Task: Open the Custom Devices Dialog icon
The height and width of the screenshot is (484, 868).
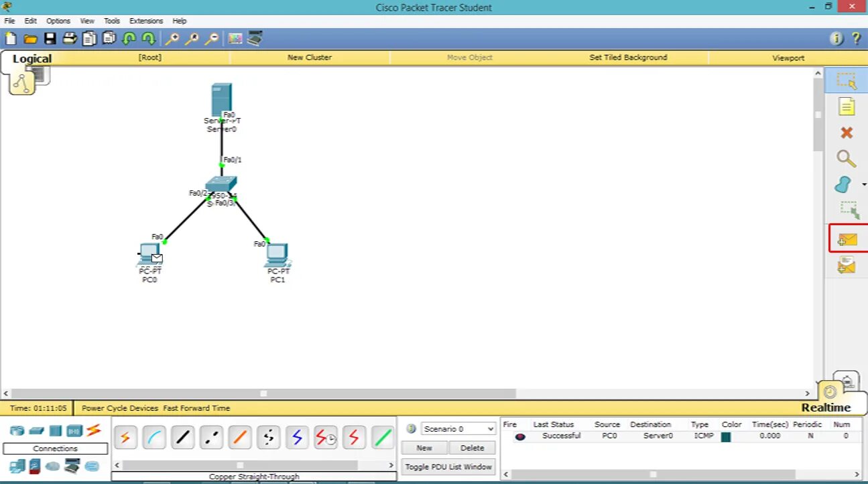Action: click(x=255, y=39)
